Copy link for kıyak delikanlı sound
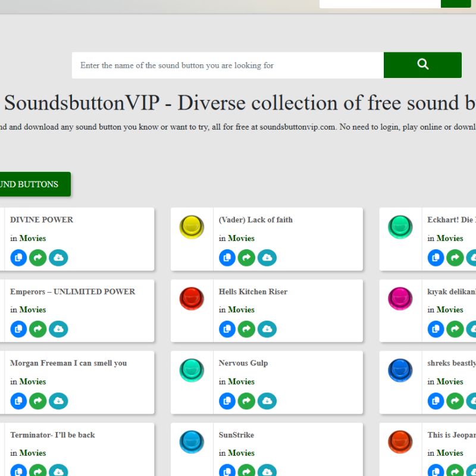Viewport: 476px width, 476px height. (436, 329)
